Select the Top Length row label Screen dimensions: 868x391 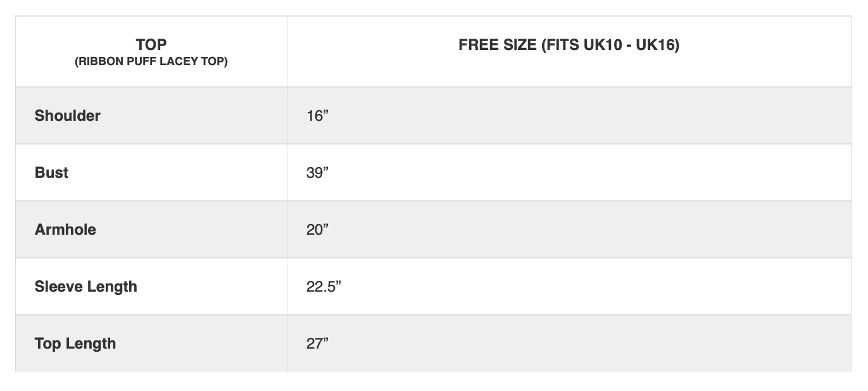pos(75,344)
